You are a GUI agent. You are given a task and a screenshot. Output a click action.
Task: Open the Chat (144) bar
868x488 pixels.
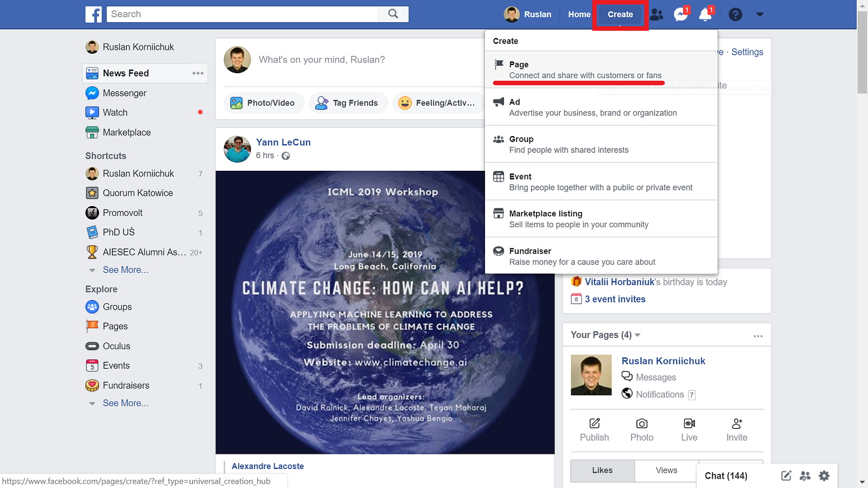click(x=726, y=476)
